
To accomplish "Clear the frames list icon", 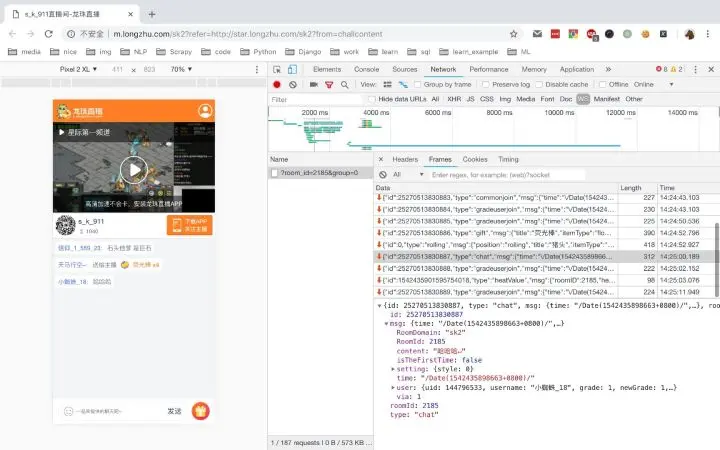I will pos(383,174).
